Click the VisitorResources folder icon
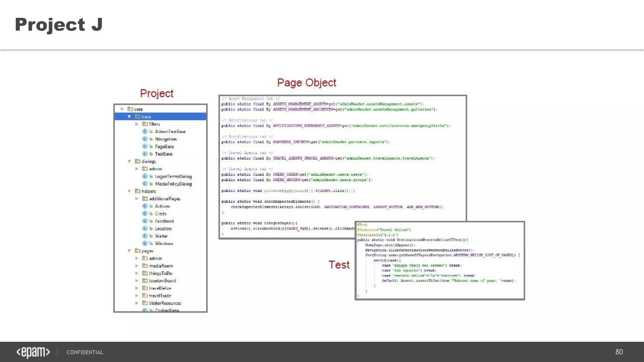The width and height of the screenshot is (644, 362). [145, 303]
